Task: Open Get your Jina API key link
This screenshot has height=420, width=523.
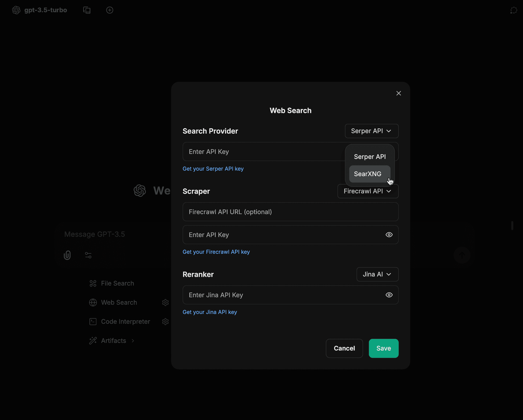Action: tap(210, 312)
